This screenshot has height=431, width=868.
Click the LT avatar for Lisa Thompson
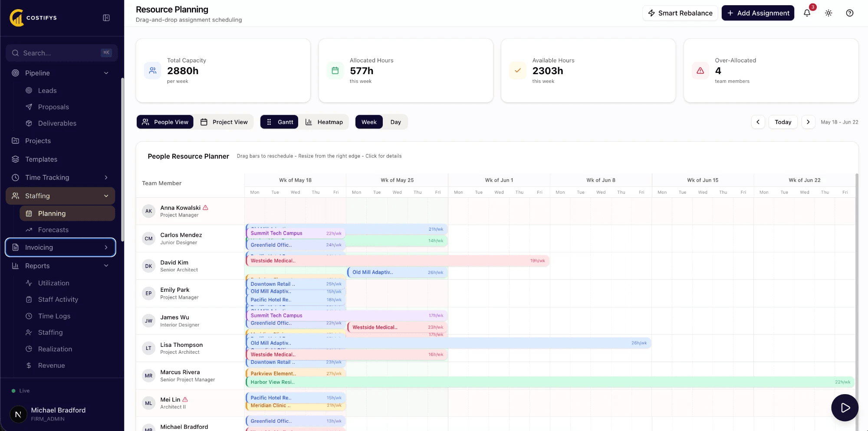[148, 348]
